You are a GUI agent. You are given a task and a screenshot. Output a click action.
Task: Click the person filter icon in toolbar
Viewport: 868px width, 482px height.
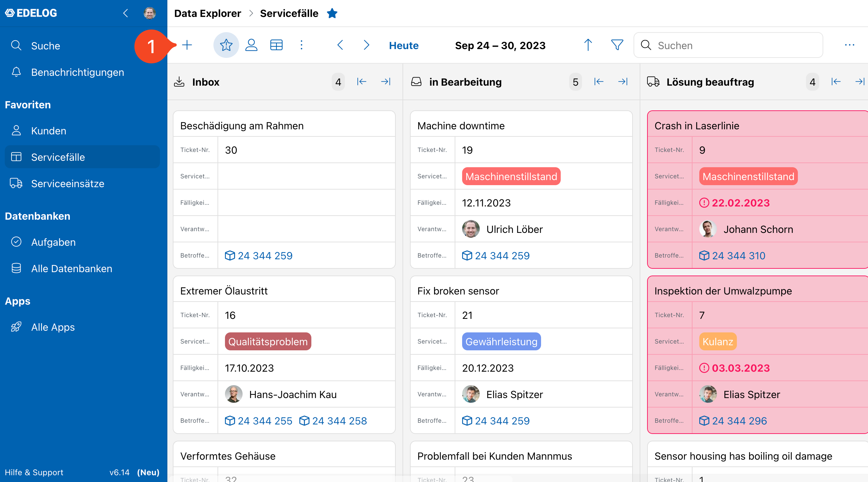pos(251,45)
